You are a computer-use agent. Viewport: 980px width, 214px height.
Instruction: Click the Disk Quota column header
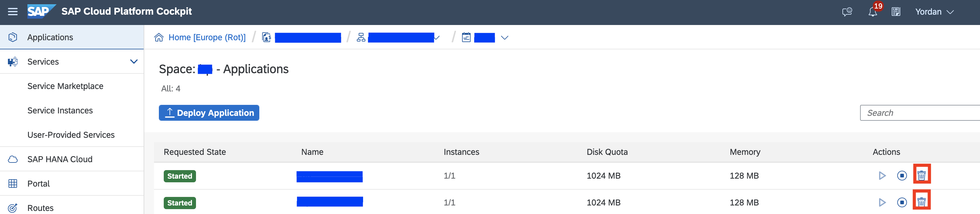coord(607,152)
